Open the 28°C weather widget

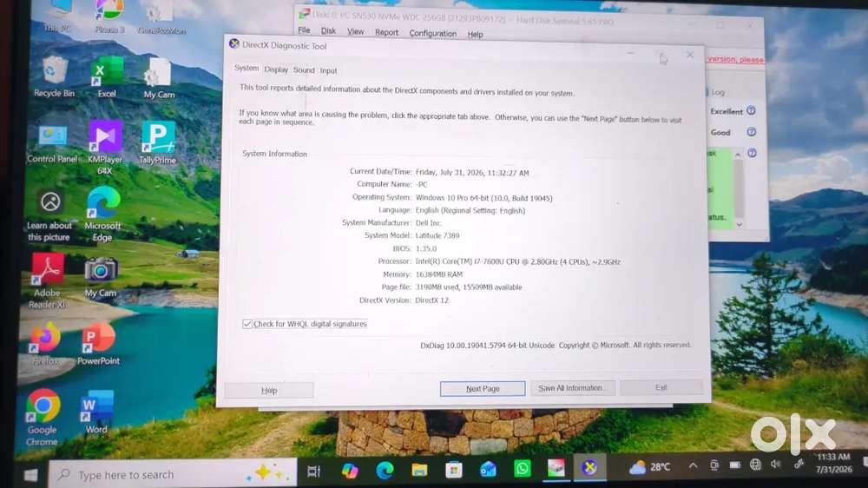[650, 467]
